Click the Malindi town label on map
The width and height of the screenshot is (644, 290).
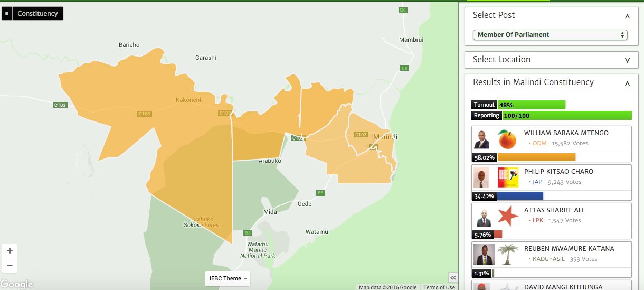(385, 137)
